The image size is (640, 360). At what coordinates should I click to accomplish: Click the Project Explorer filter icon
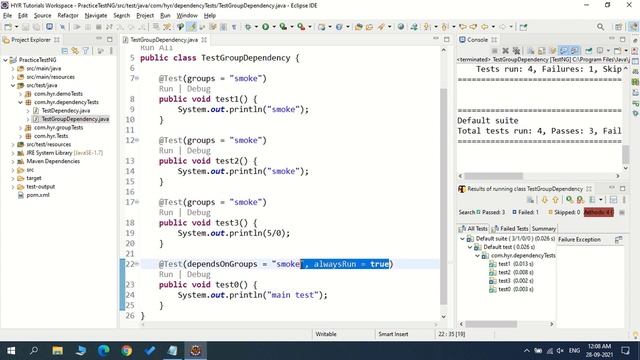point(86,51)
